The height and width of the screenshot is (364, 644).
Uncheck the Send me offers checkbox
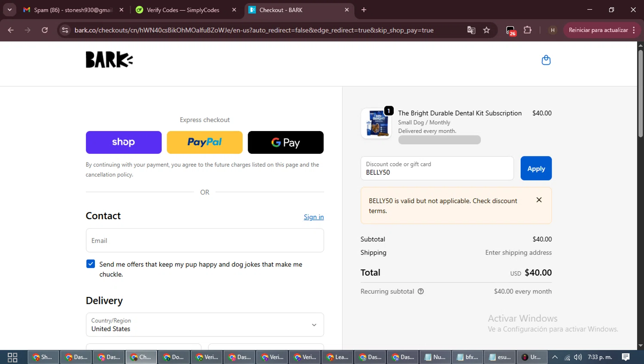click(91, 264)
